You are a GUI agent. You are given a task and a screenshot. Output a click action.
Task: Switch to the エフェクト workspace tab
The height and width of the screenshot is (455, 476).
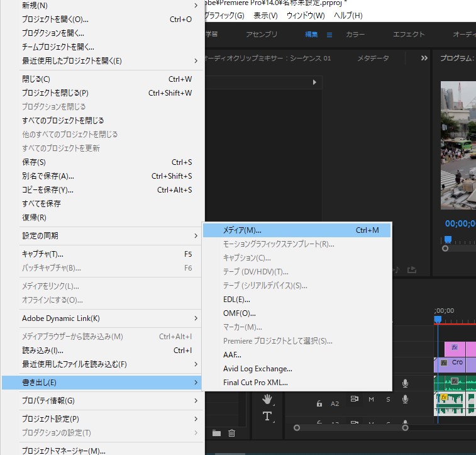409,35
